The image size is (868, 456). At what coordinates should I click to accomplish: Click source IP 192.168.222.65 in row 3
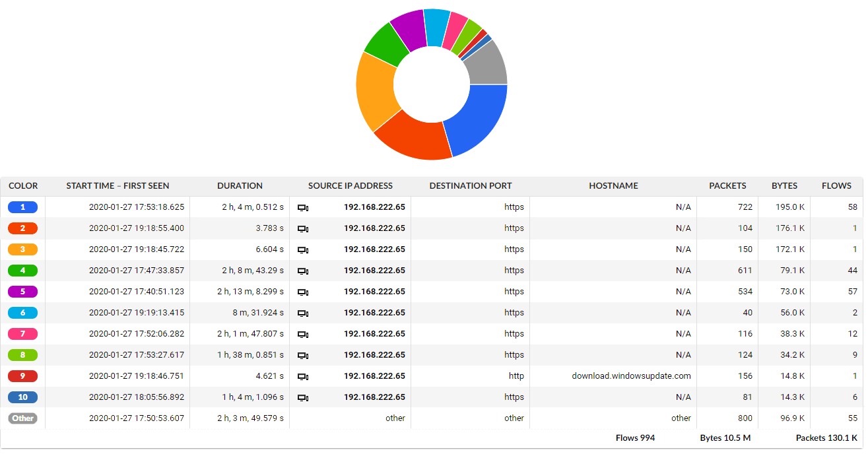374,249
